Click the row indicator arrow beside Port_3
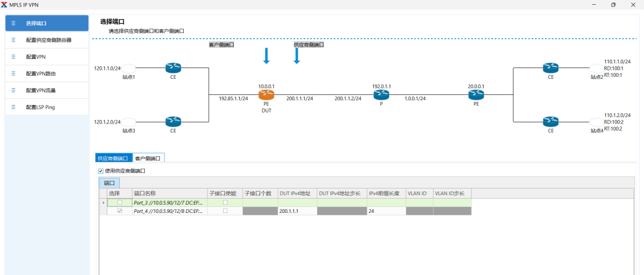This screenshot has height=275, width=644. pyautogui.click(x=103, y=203)
